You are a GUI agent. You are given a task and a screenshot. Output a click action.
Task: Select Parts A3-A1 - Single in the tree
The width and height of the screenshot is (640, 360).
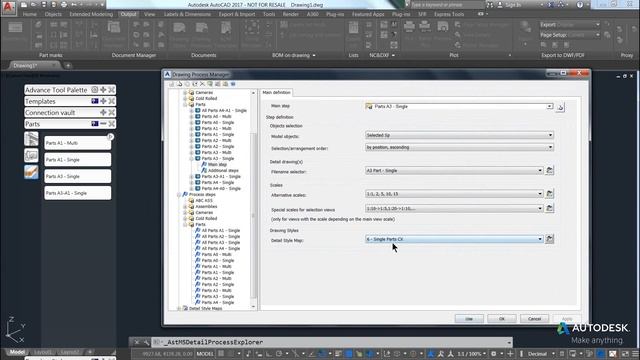click(x=221, y=177)
